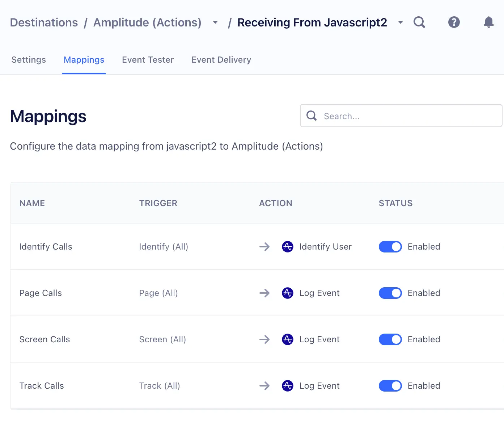Click Log Event in Page Calls row
Viewport: 504px width, 422px height.
[319, 293]
